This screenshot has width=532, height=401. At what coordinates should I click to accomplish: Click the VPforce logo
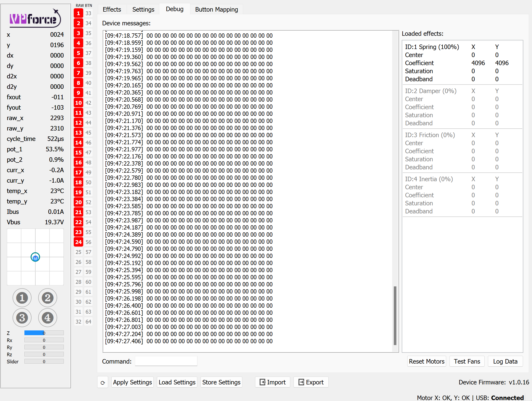(x=35, y=19)
